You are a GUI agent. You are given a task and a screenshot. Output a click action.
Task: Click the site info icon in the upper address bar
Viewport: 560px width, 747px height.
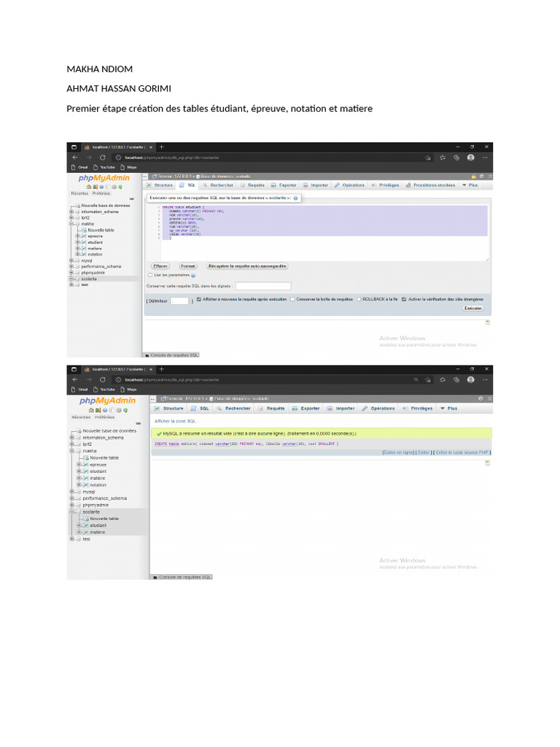click(118, 158)
